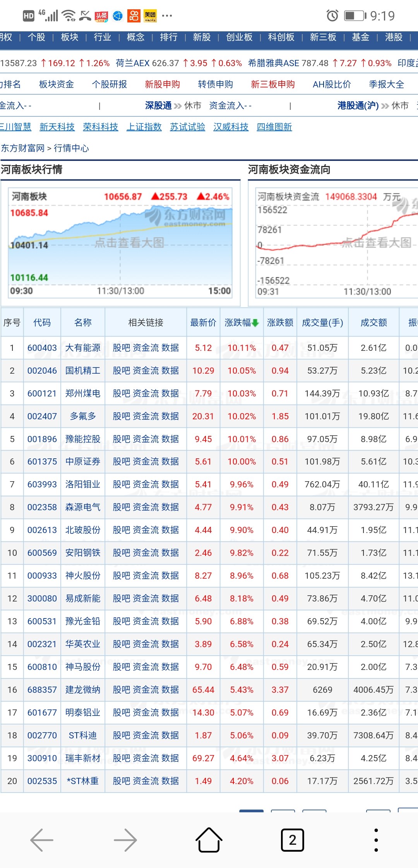Screen dimensions: 418x868
Task: Tap the three-dot notification overflow icon
Action: (x=167, y=16)
